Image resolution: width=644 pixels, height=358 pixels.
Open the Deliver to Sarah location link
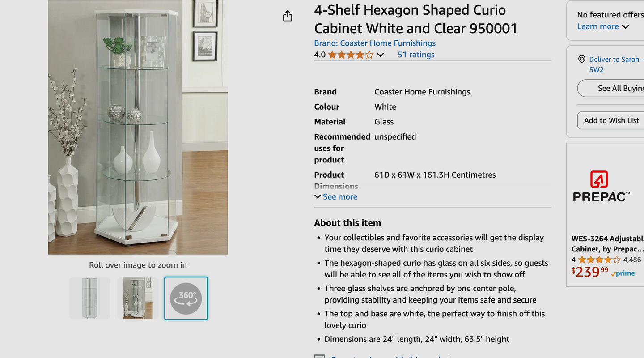click(616, 60)
